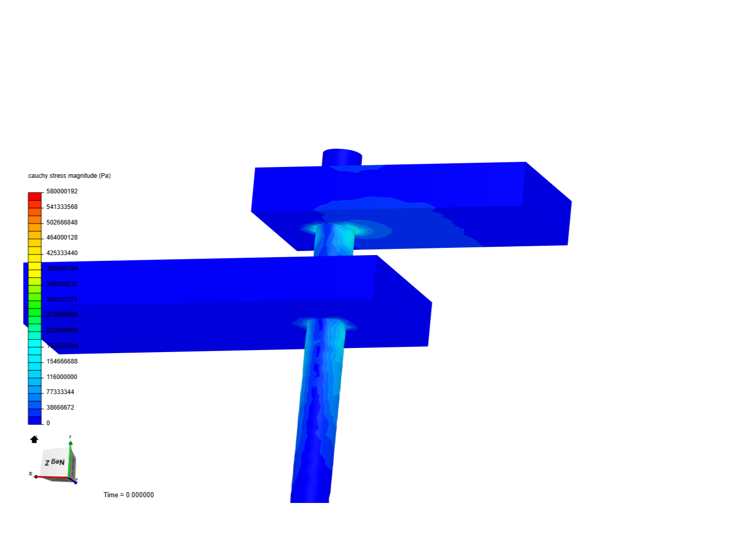Click the legend minimum value 0

tap(48, 423)
